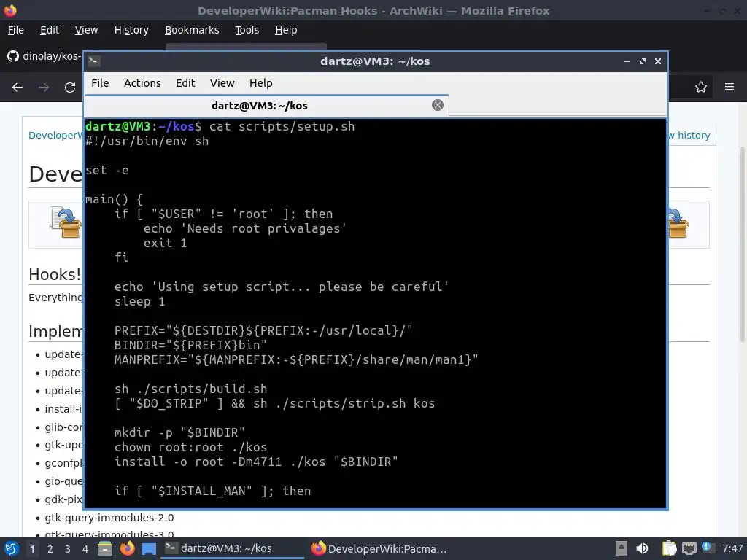Switch to workspace 4

85,549
